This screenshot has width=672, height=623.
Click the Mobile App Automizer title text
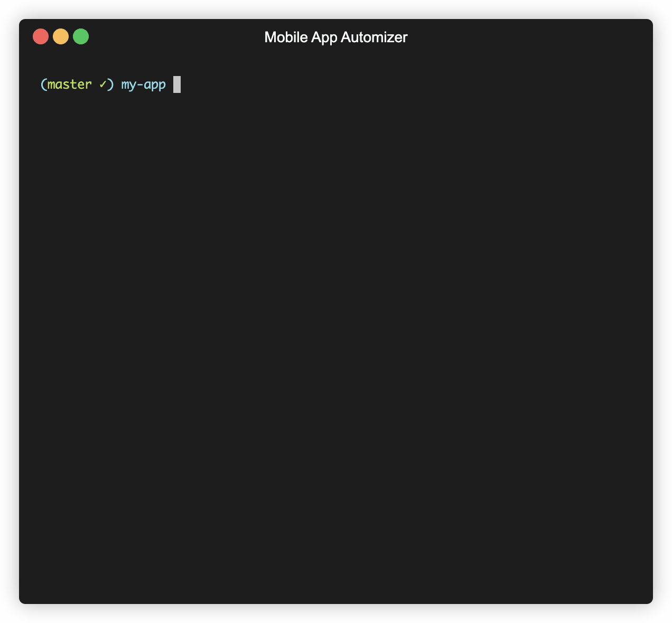coord(336,37)
